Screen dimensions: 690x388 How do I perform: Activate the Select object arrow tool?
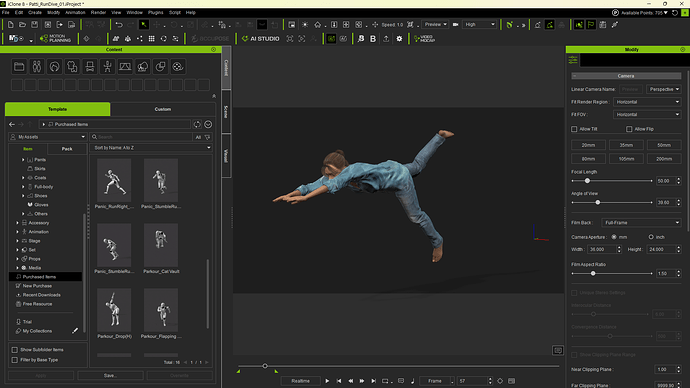tap(143, 25)
